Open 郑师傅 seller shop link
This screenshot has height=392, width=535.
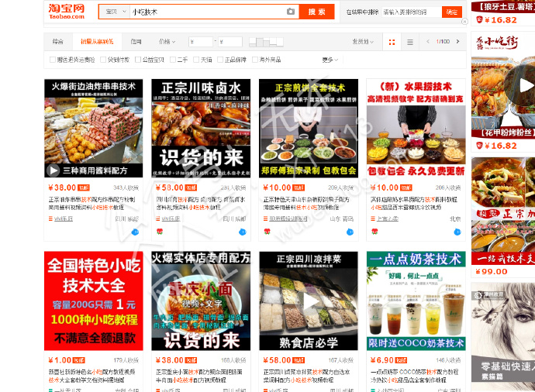click(288, 218)
